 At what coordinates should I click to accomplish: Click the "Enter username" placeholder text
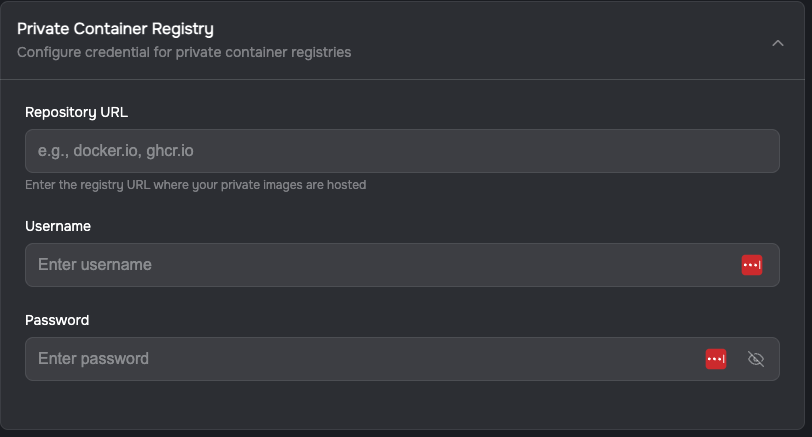pyautogui.click(x=95, y=265)
